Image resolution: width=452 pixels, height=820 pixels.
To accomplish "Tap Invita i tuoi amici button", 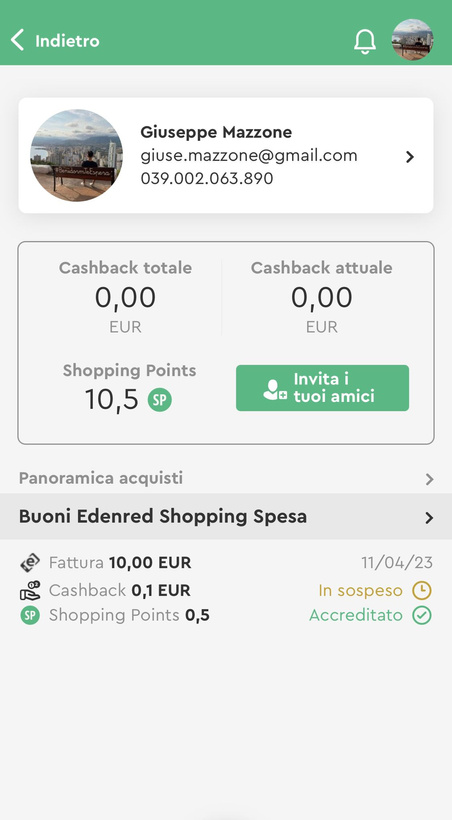I will pyautogui.click(x=322, y=388).
